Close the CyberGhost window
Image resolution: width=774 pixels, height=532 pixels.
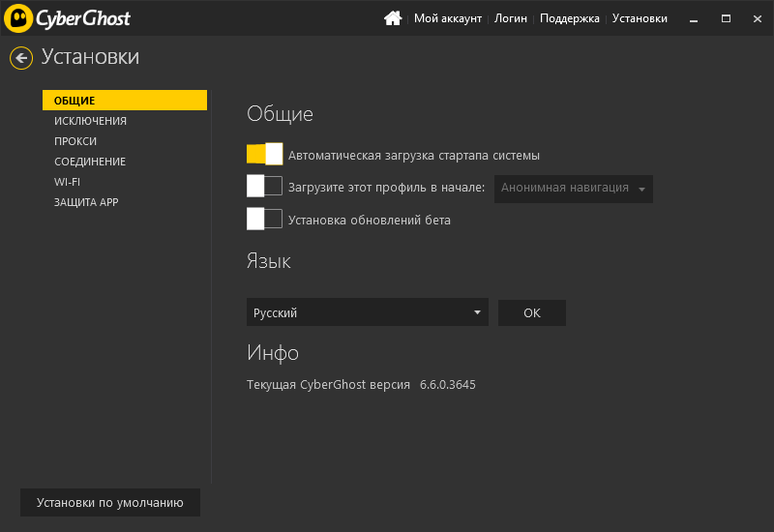758,18
